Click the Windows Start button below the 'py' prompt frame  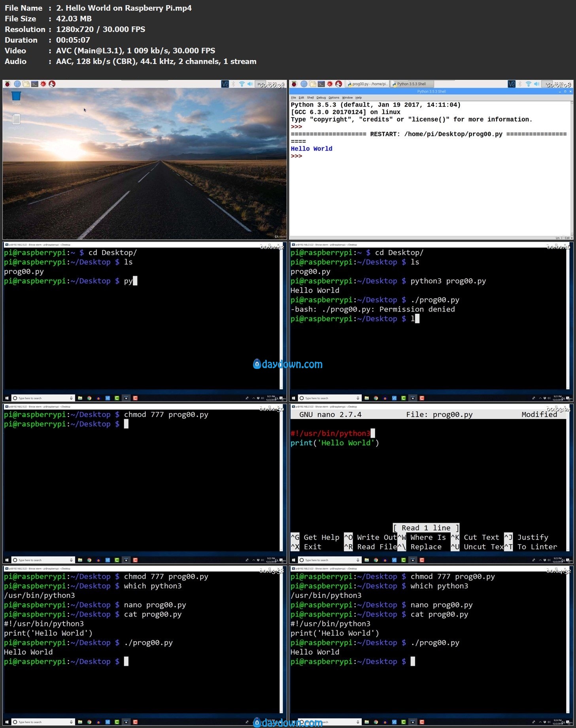point(7,398)
